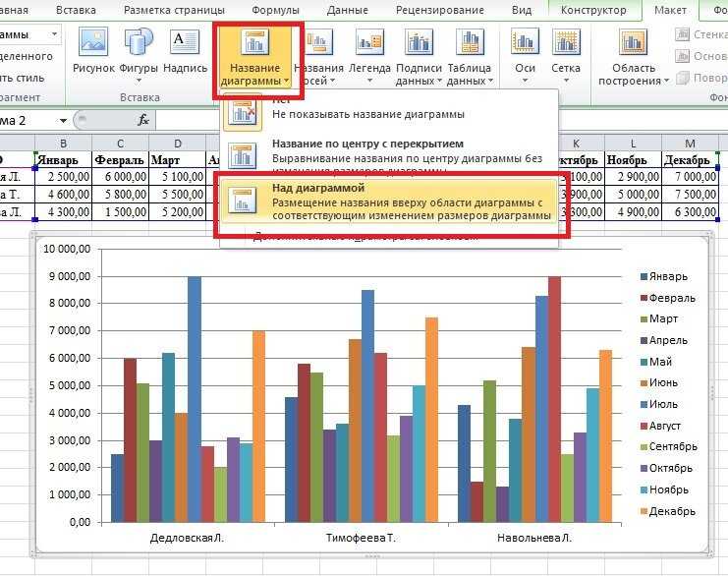Click the tallest blue Июль bar for Дедловская
Image resolution: width=728 pixels, height=576 pixels.
195,399
